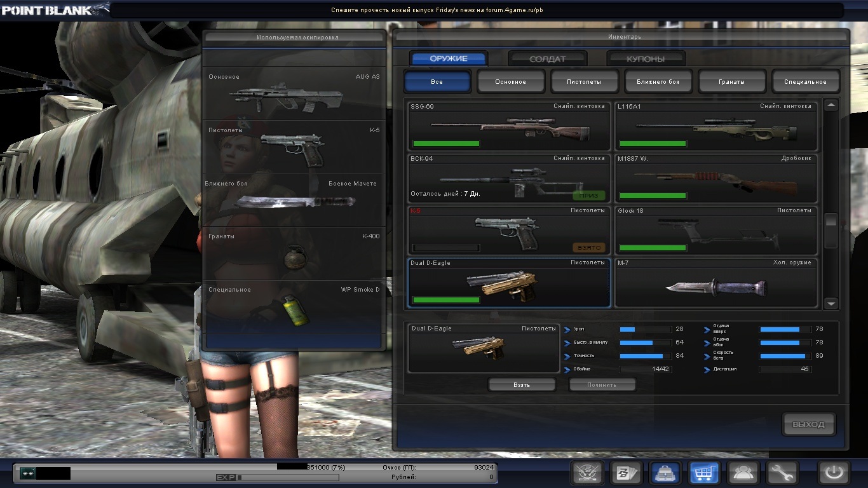
Task: Click the equipped AUG A3 primary slot
Action: click(x=294, y=94)
